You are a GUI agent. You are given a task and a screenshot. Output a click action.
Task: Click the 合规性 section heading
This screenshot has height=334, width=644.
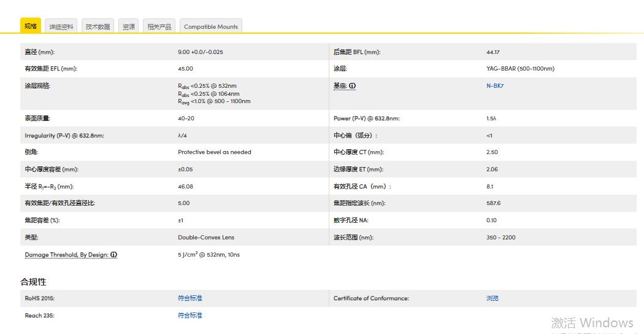[x=33, y=282]
